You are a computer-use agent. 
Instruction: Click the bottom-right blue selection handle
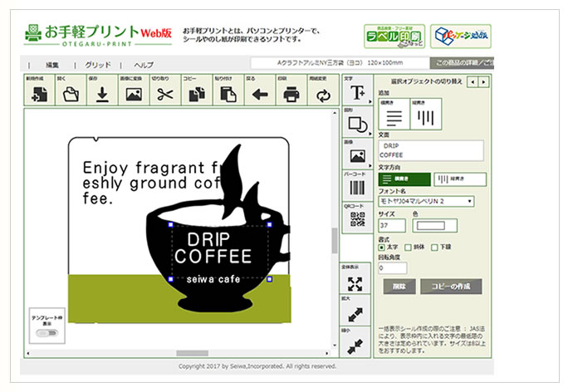pos(270,280)
